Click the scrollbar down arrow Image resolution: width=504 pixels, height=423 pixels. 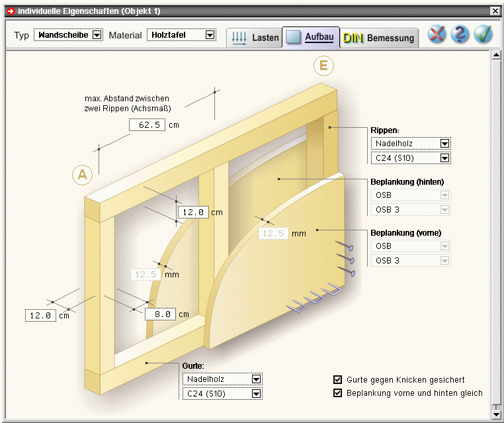(x=496, y=414)
